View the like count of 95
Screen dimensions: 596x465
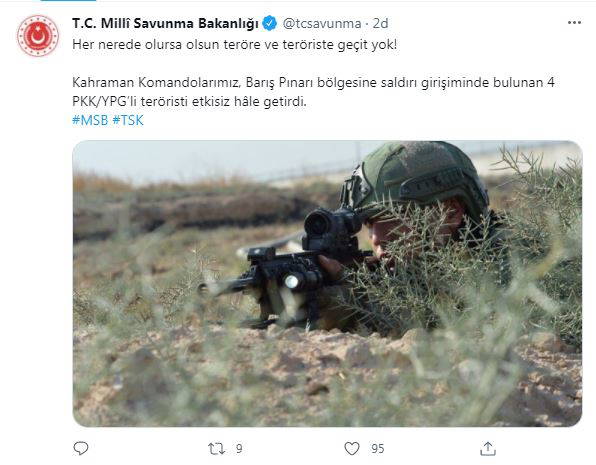click(377, 449)
